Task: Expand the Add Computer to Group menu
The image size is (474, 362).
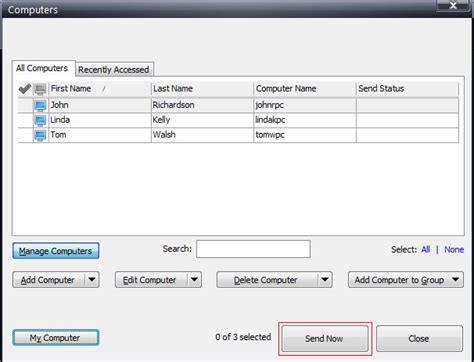Action: 406,280
